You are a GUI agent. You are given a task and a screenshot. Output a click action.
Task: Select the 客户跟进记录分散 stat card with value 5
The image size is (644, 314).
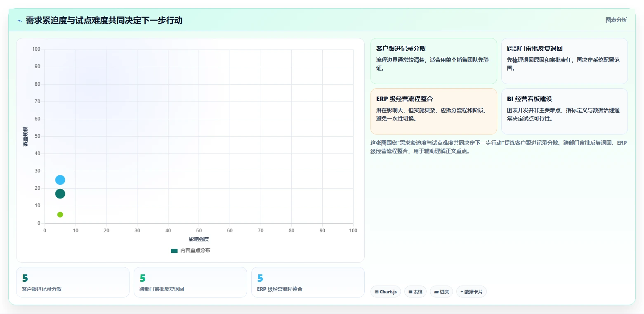73,282
